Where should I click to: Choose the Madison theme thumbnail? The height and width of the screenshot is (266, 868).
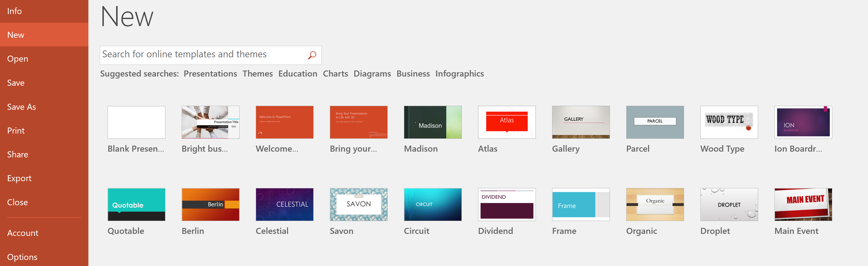(433, 122)
